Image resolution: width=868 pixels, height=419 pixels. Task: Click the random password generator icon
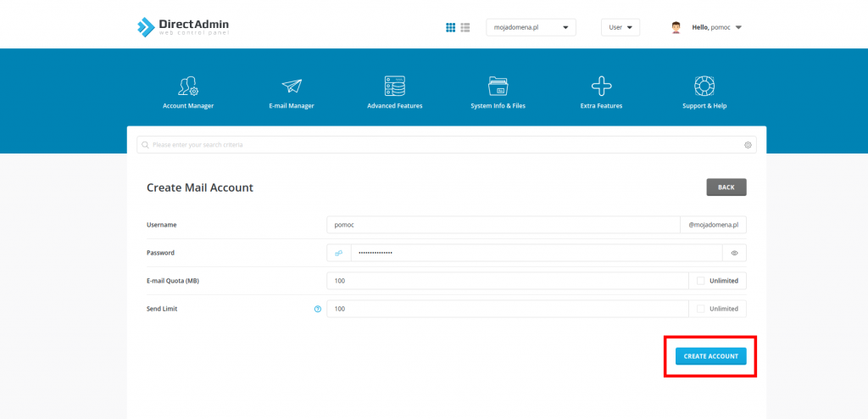[x=339, y=253]
